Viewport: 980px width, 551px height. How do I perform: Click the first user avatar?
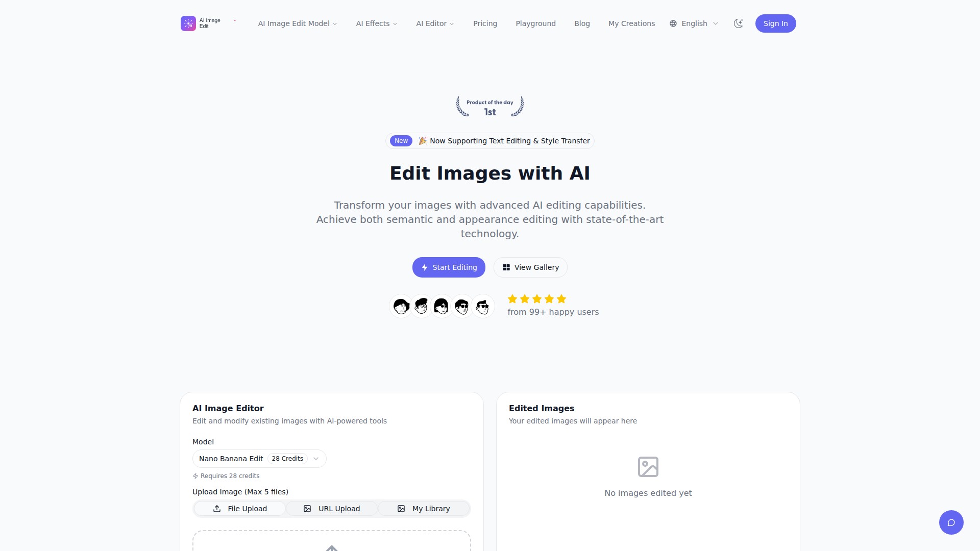tap(401, 306)
